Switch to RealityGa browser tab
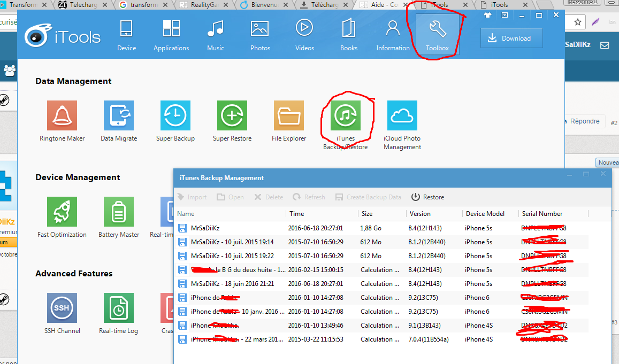Viewport: 619px width, 364px height. point(204,5)
